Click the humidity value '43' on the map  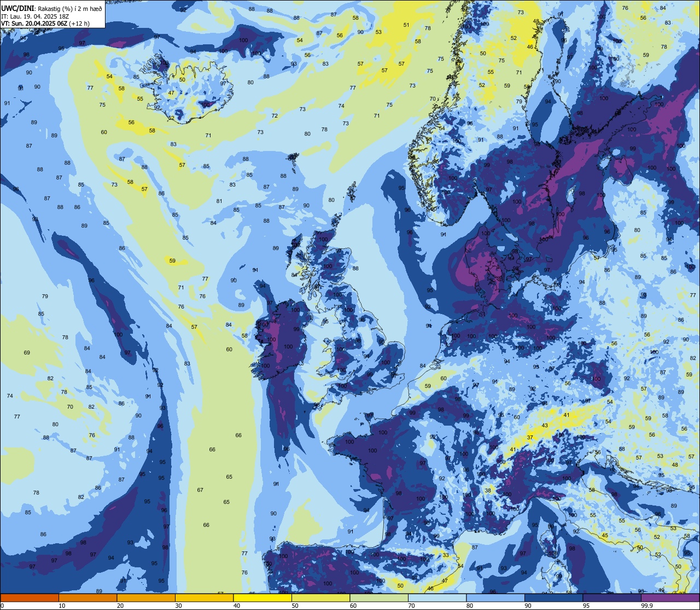[x=545, y=426]
